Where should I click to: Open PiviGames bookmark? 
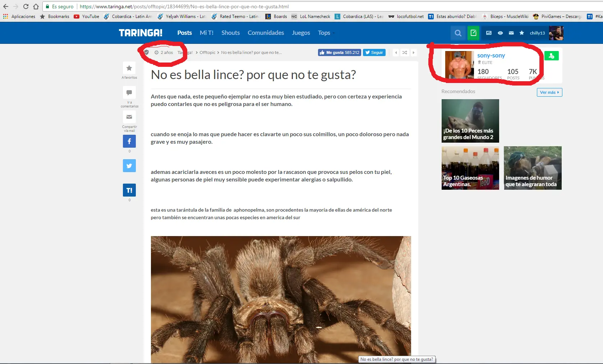557,17
